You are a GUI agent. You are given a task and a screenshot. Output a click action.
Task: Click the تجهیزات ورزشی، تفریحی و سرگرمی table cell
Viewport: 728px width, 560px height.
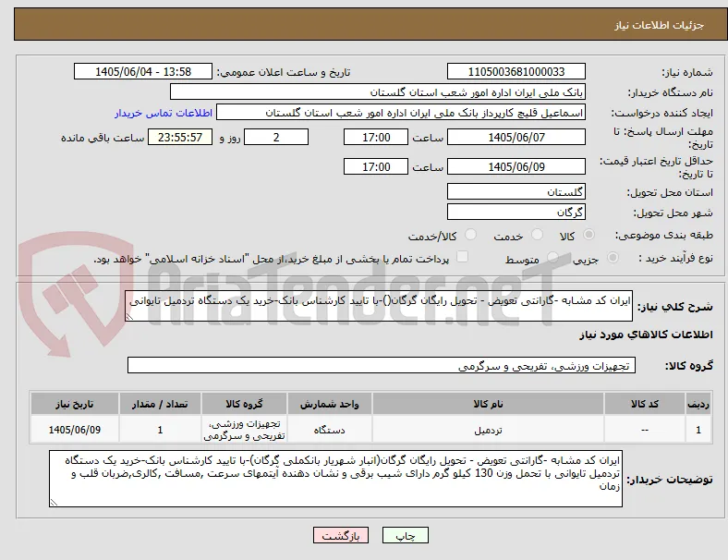click(244, 430)
